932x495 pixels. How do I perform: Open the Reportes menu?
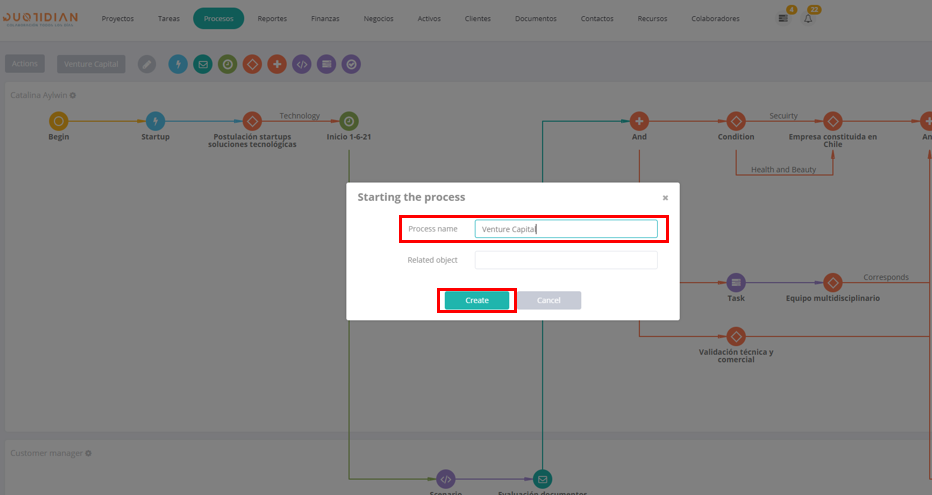pyautogui.click(x=272, y=18)
